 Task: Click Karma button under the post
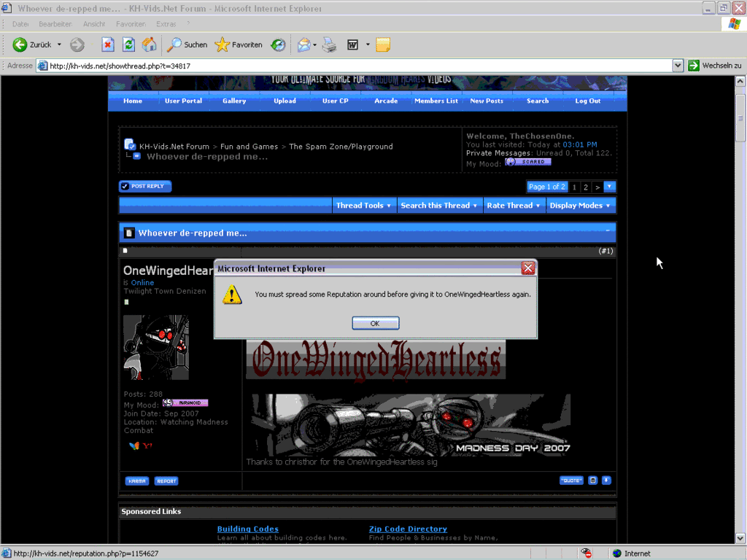pyautogui.click(x=136, y=481)
